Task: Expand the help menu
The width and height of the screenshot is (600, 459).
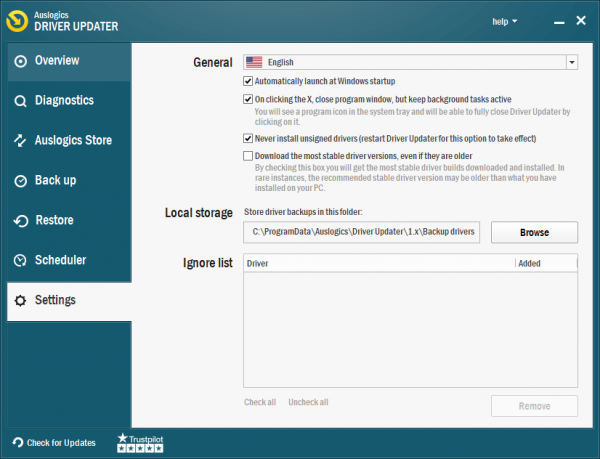Action: point(504,22)
